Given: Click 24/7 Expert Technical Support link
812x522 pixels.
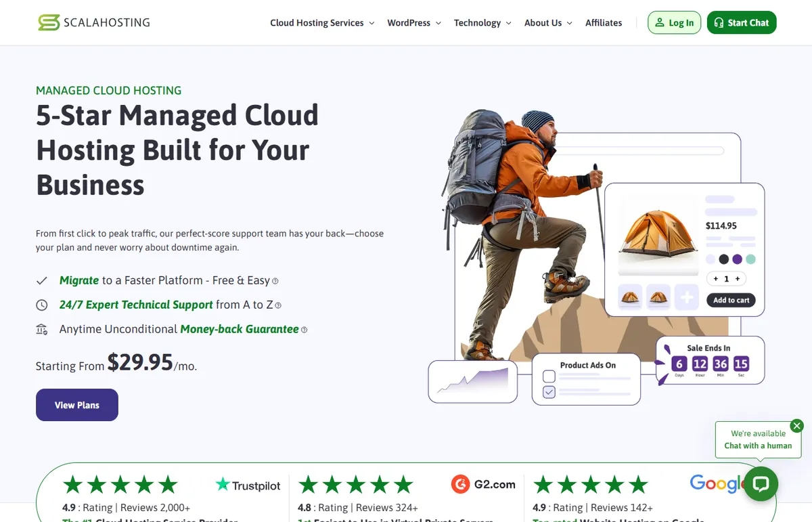Looking at the screenshot, I should (136, 305).
